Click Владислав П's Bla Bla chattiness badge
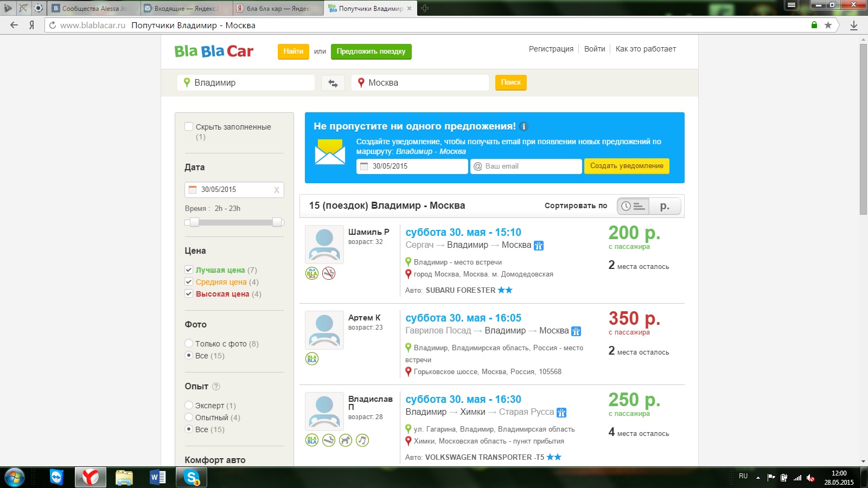868x488 pixels. coord(312,440)
